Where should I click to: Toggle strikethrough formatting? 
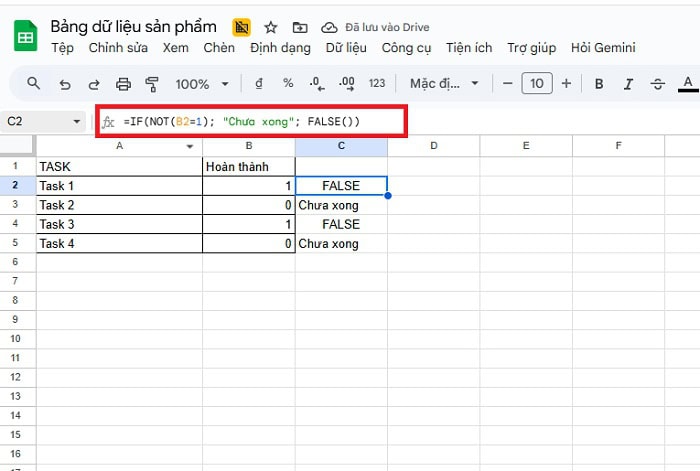[x=657, y=84]
